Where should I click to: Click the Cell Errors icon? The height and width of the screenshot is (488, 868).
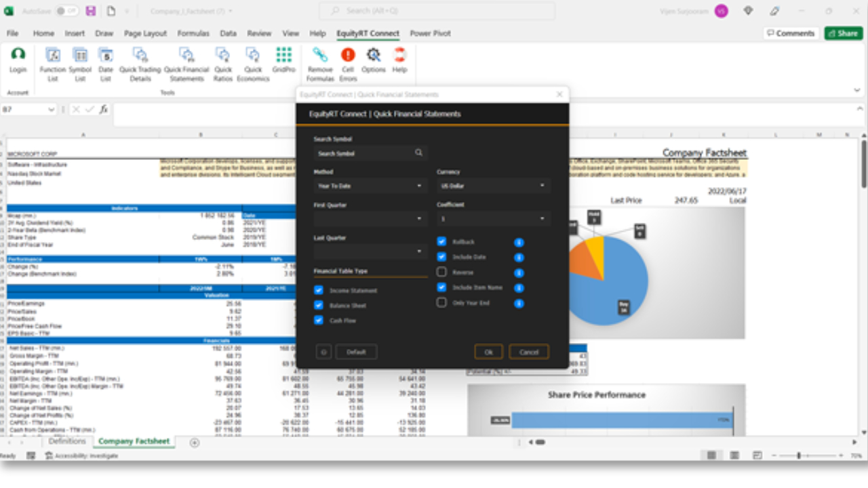[x=348, y=56]
